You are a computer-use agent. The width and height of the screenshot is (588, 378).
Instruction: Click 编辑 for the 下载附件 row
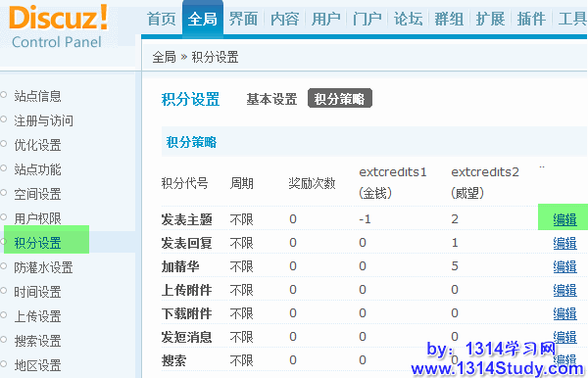tap(564, 313)
